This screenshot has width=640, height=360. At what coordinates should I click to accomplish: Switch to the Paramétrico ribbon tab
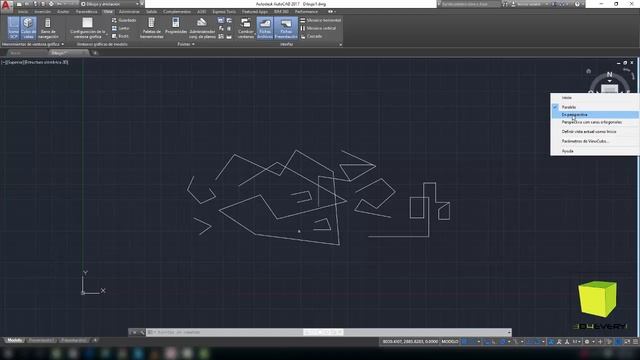pos(87,12)
